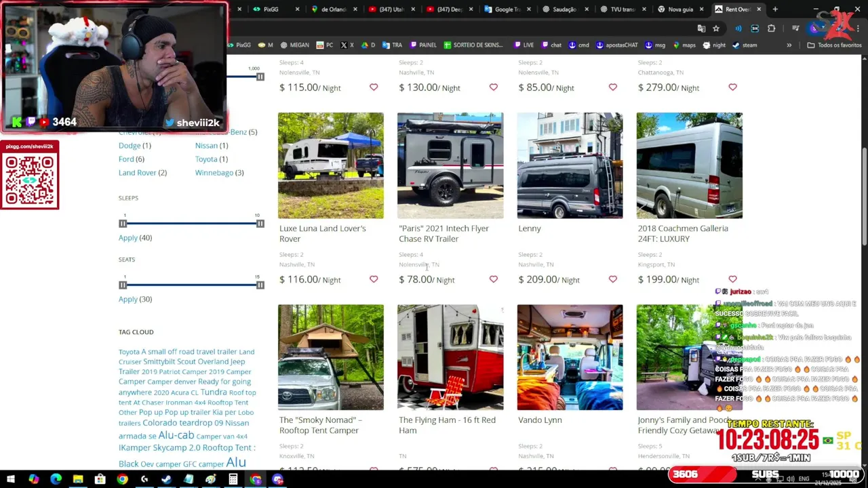Open Copilot from taskbar
Image resolution: width=868 pixels, height=488 pixels.
tap(33, 479)
